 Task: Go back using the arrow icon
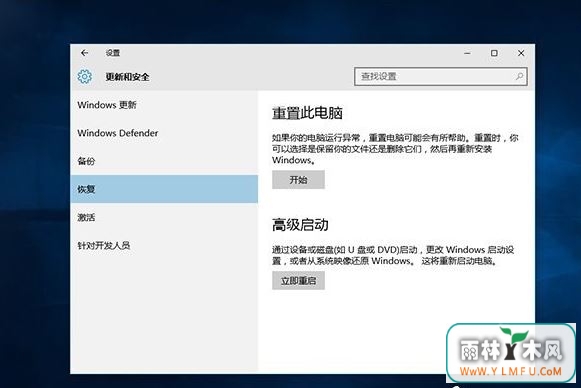(x=84, y=53)
